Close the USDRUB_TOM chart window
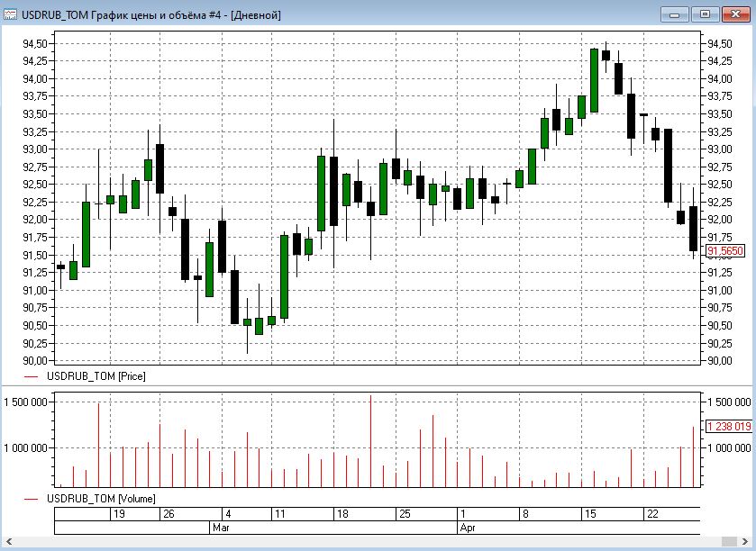 tap(734, 14)
